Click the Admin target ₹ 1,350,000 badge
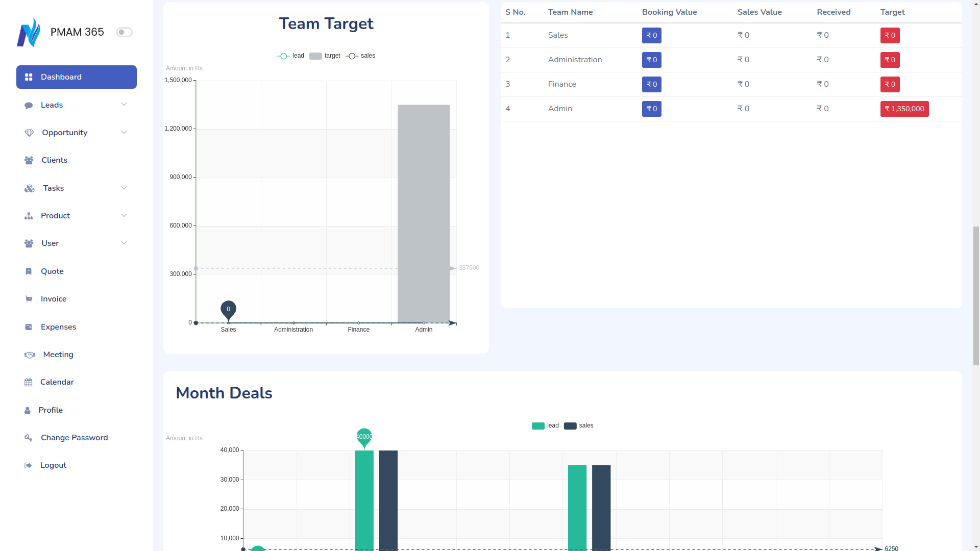 904,109
